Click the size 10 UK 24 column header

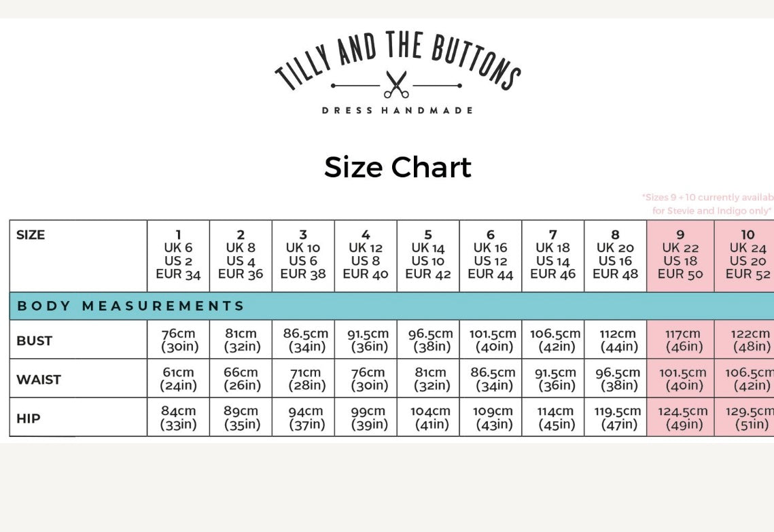coord(747,255)
